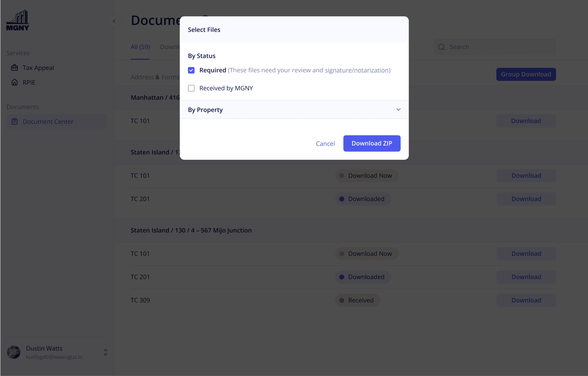
Task: Download TC 101 under 567 Mijo Junction
Action: [526, 254]
